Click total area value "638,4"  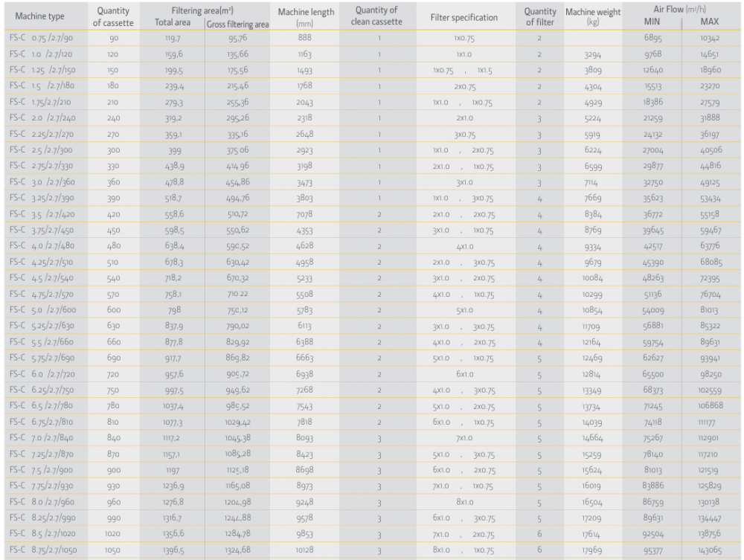tap(174, 245)
